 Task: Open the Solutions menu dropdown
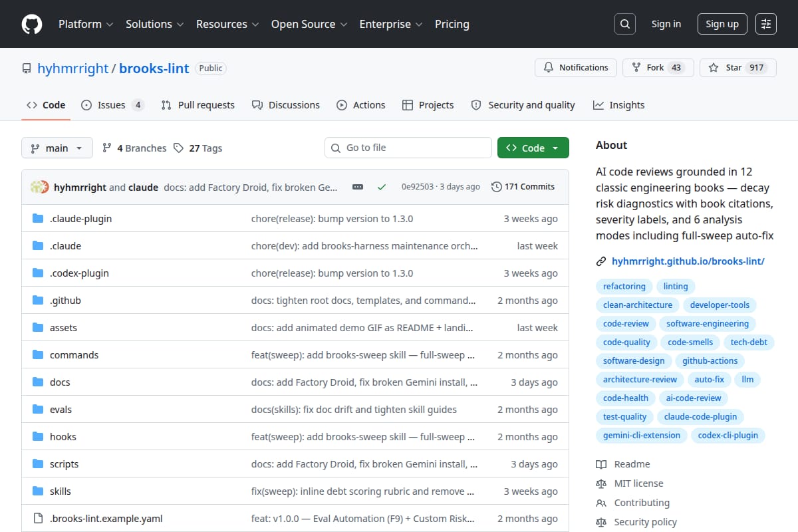point(154,24)
